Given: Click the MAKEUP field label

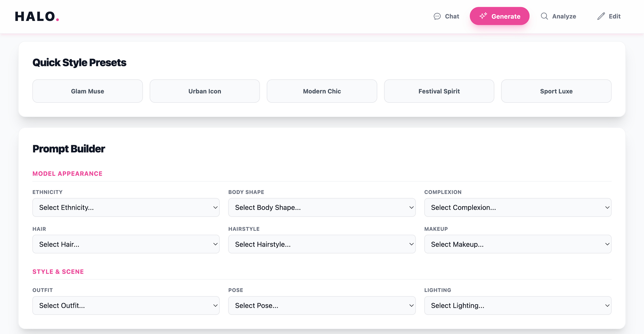Looking at the screenshot, I should coord(436,229).
